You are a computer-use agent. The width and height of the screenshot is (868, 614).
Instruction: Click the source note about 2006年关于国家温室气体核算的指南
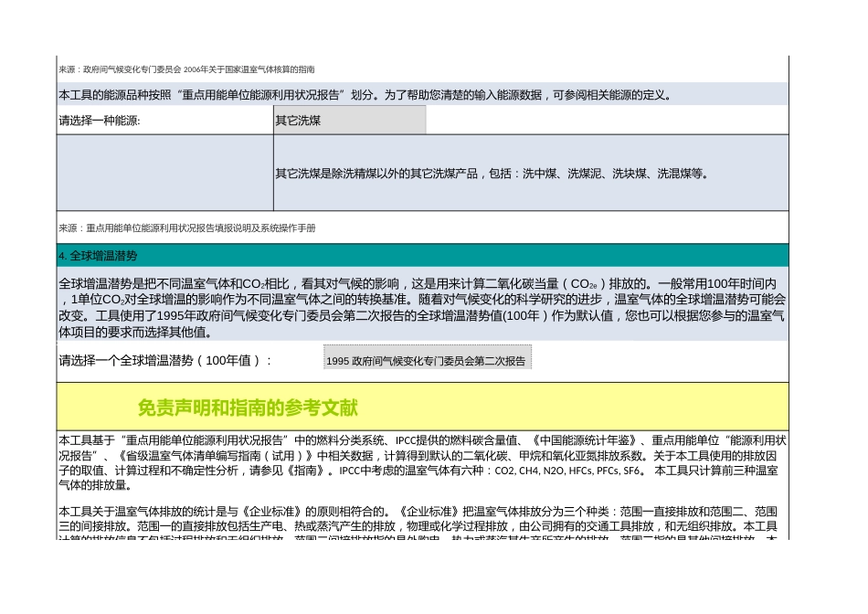pyautogui.click(x=186, y=69)
